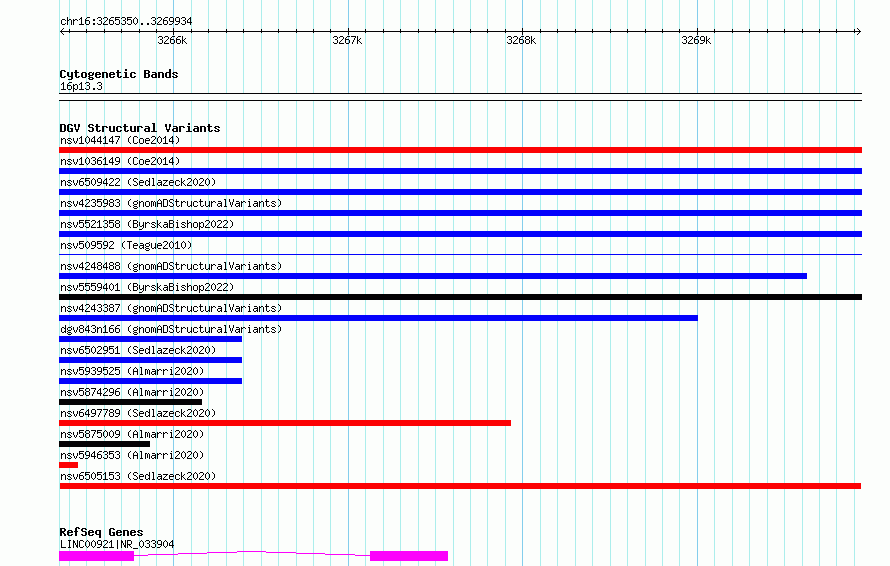Click the thin nsv509592 variant line
The height and width of the screenshot is (566, 890).
(x=460, y=254)
